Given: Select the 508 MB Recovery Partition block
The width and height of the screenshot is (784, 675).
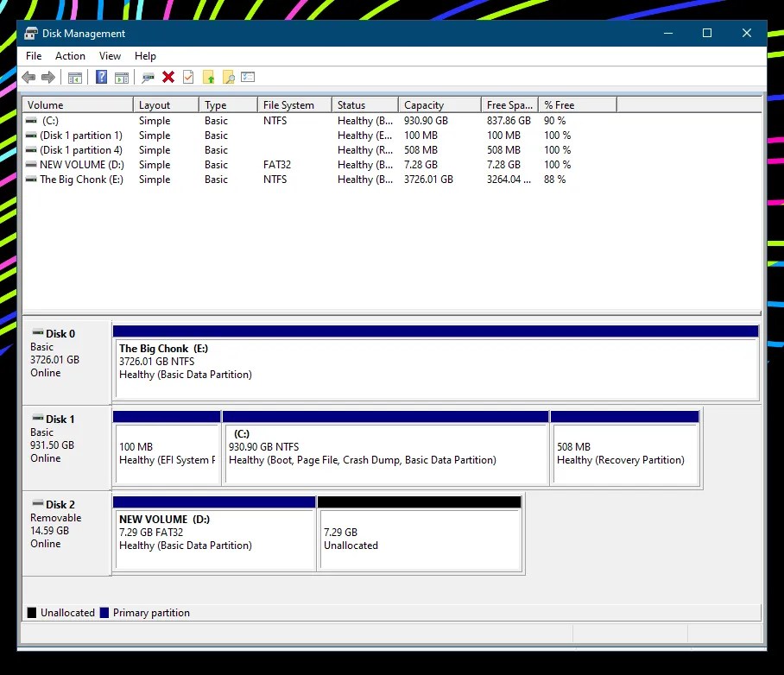Looking at the screenshot, I should [x=624, y=447].
